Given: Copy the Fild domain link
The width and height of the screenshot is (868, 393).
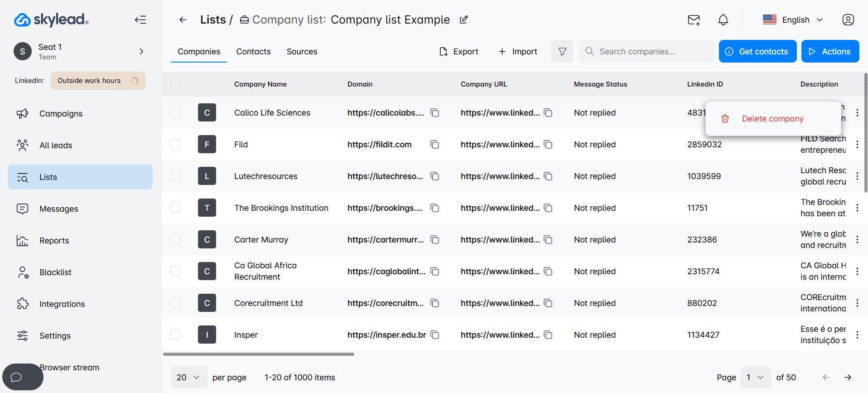Looking at the screenshot, I should (435, 144).
